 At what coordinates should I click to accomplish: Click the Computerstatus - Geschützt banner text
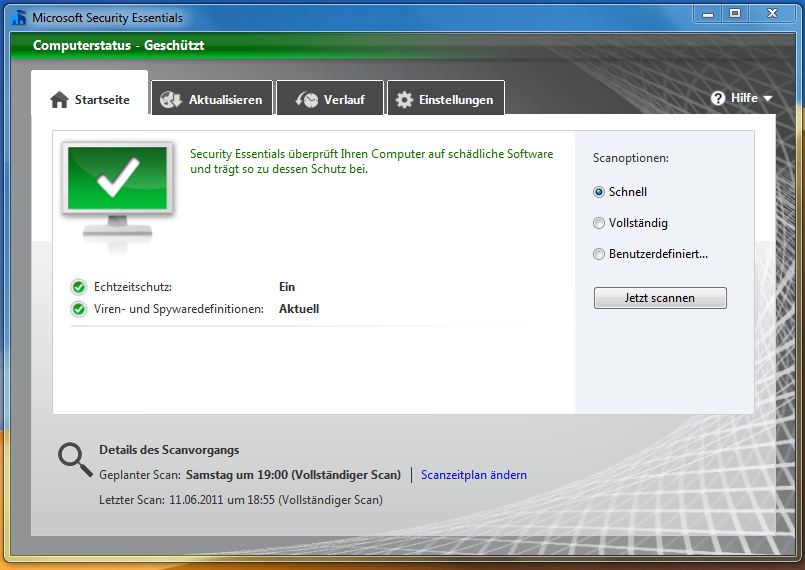(119, 45)
